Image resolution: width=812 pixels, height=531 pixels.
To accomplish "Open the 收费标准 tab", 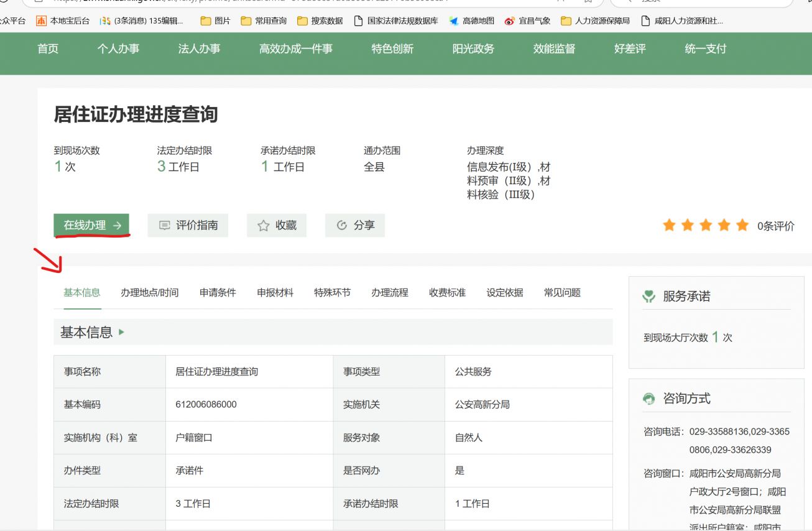I will [447, 292].
